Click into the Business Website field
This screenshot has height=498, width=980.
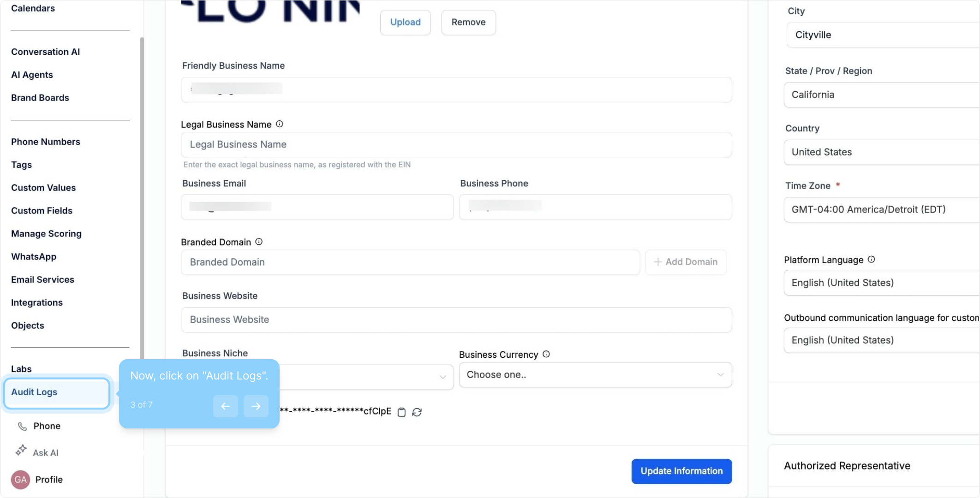click(x=456, y=320)
